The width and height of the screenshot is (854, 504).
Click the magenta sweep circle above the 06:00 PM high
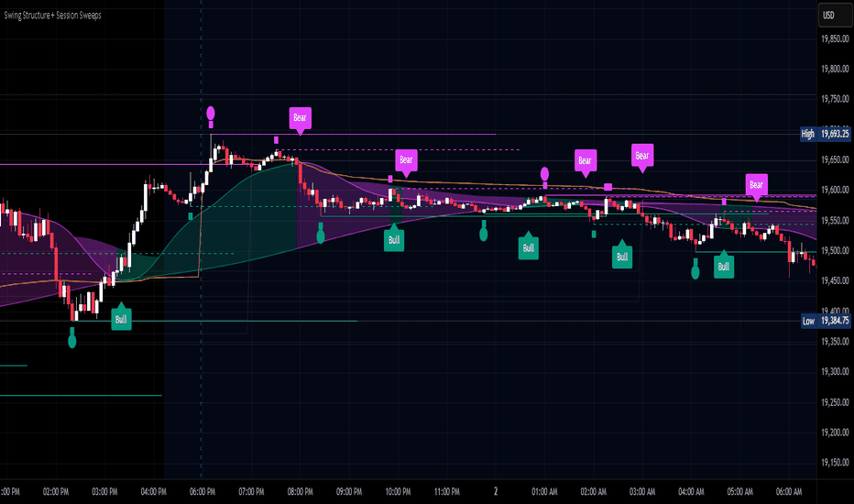(211, 114)
